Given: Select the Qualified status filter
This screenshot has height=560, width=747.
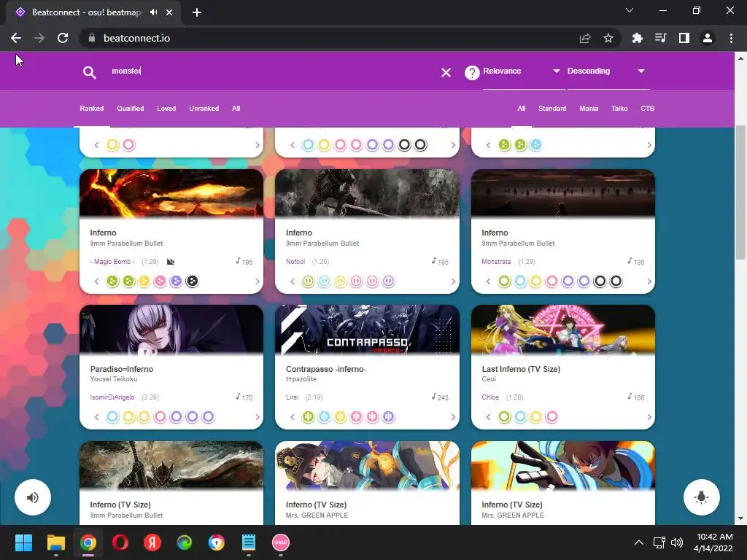Looking at the screenshot, I should click(x=130, y=109).
